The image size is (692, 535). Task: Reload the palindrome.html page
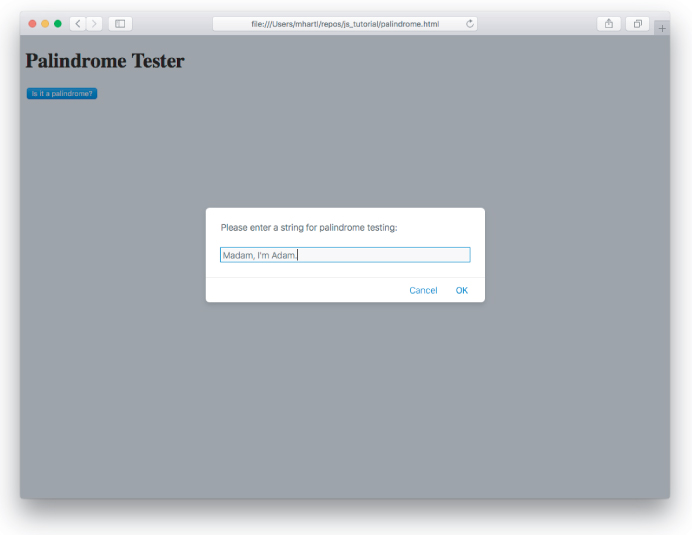pyautogui.click(x=469, y=23)
